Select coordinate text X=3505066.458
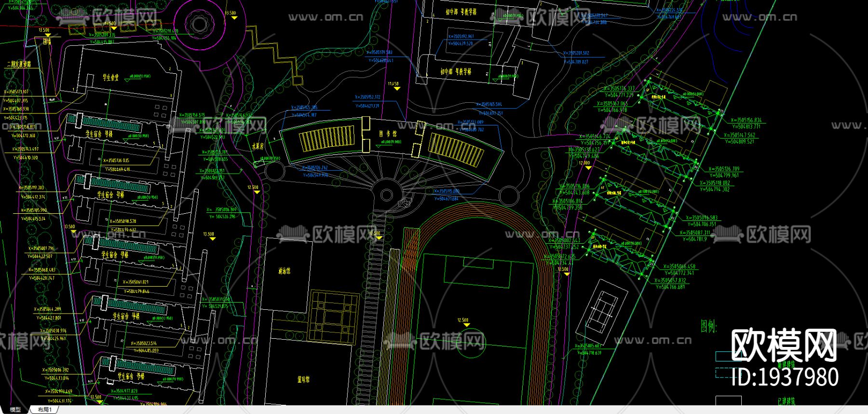Image resolution: width=868 pixels, height=414 pixels. click(679, 266)
